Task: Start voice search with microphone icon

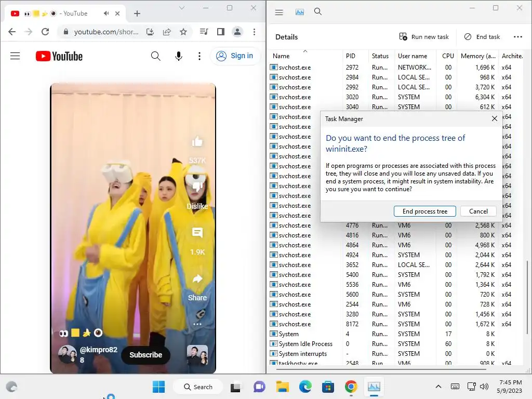Action: click(x=179, y=56)
